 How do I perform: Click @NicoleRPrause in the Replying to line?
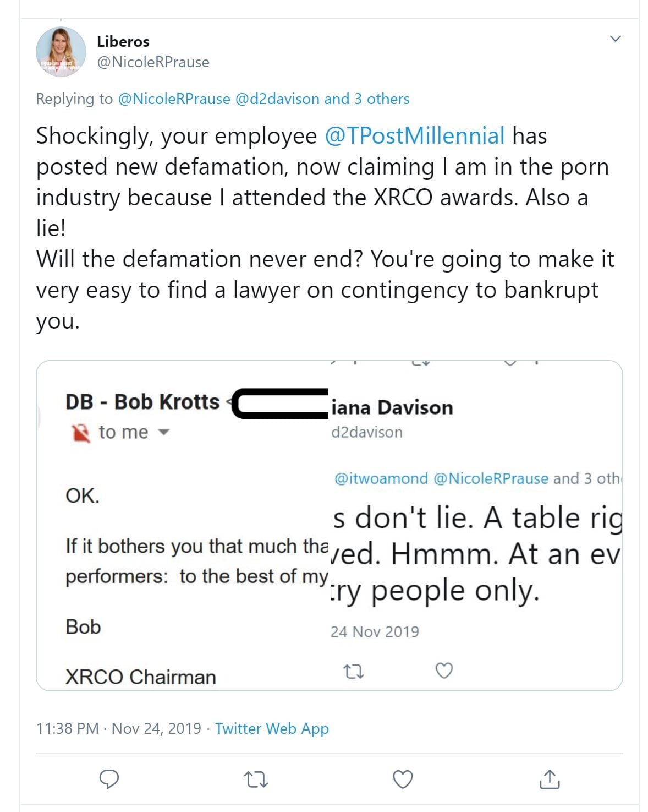click(x=174, y=99)
